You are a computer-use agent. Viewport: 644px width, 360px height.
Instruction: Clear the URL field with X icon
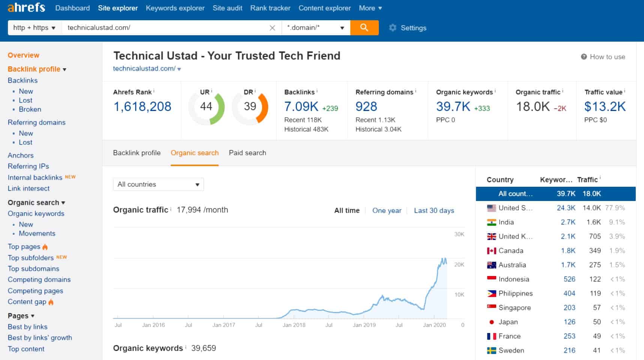[272, 28]
